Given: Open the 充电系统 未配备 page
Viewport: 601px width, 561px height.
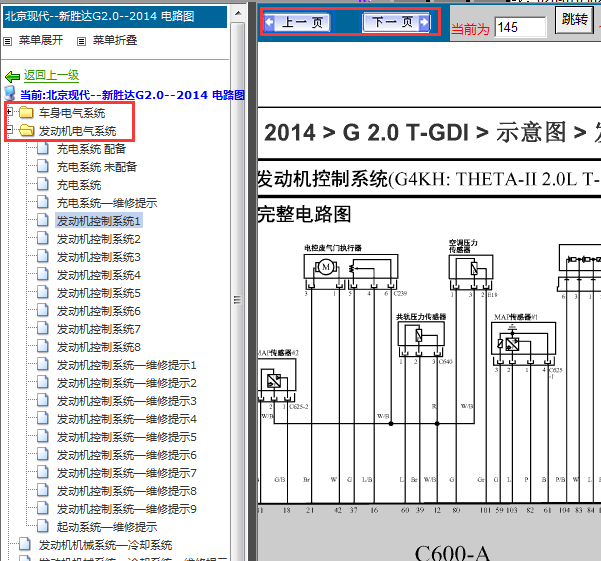Looking at the screenshot, I should click(97, 167).
